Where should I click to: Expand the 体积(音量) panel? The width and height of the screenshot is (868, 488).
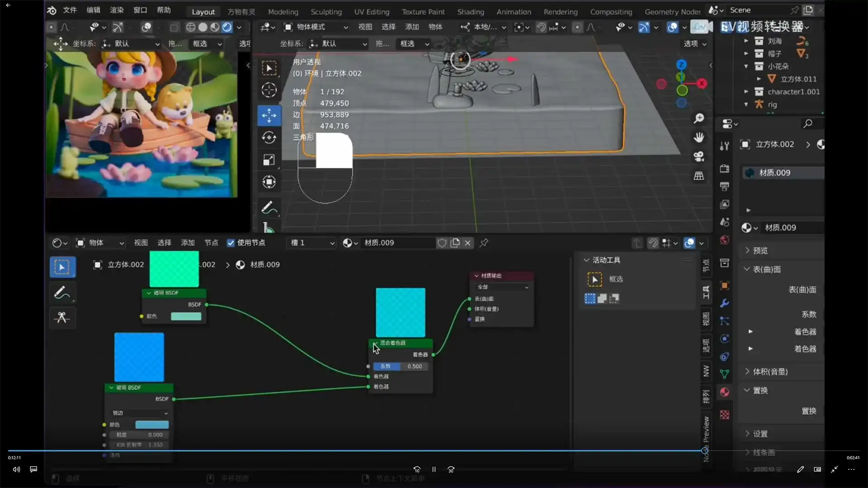(770, 371)
